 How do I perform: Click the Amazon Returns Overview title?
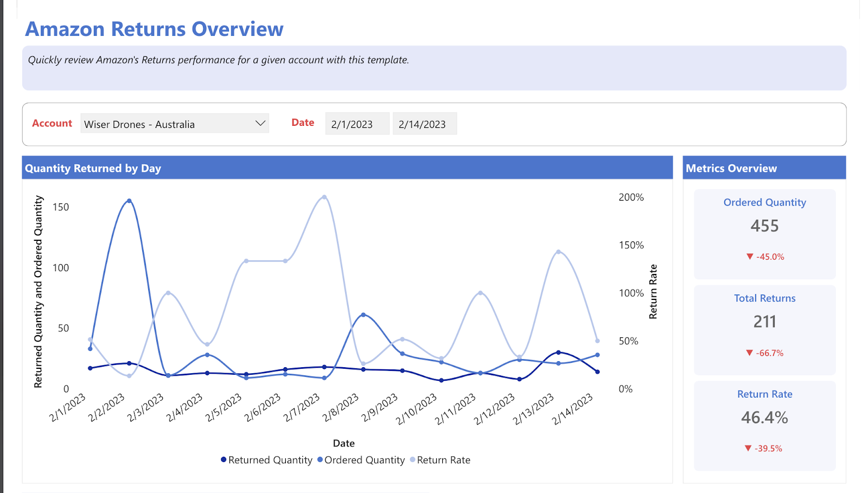155,29
